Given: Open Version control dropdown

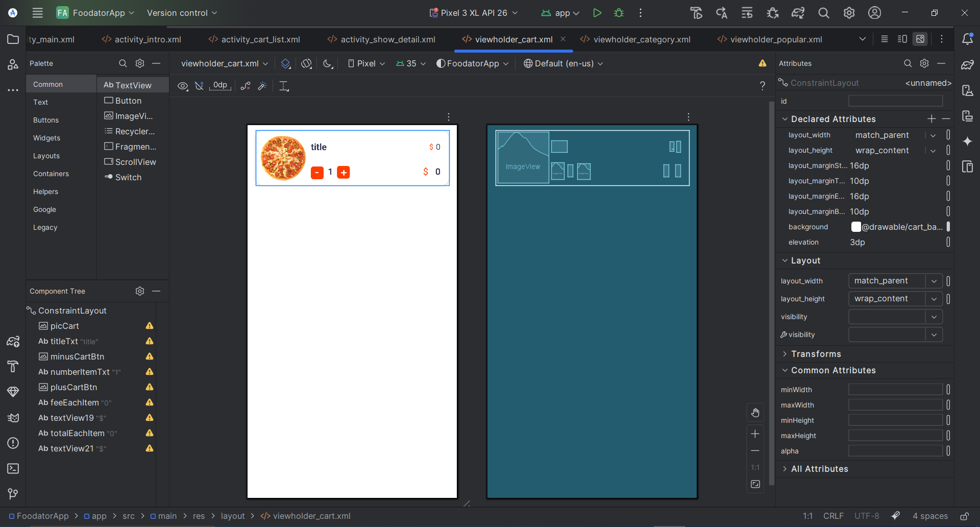Looking at the screenshot, I should (x=182, y=13).
